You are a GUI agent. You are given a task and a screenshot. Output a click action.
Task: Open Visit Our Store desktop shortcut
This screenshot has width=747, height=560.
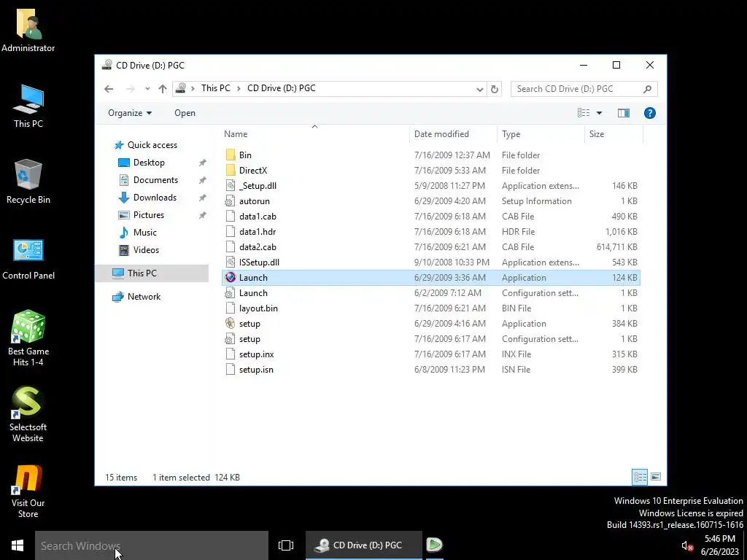point(28,491)
